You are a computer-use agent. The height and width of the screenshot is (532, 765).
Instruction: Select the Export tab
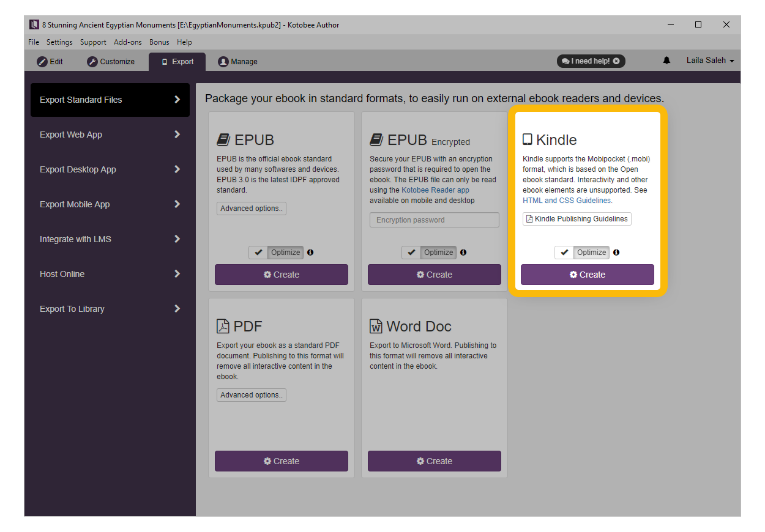point(177,62)
